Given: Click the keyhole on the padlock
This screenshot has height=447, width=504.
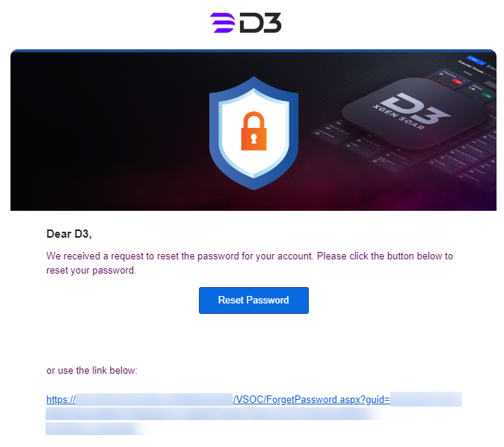Looking at the screenshot, I should (x=253, y=138).
